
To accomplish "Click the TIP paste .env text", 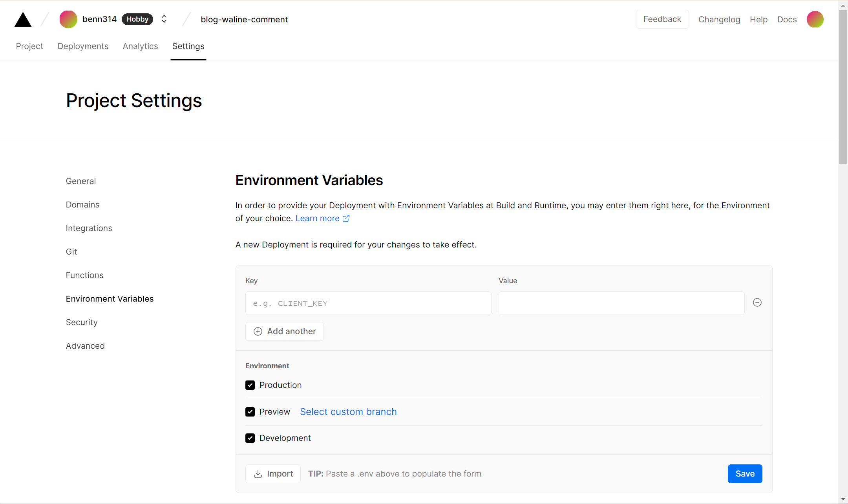I will click(x=395, y=474).
